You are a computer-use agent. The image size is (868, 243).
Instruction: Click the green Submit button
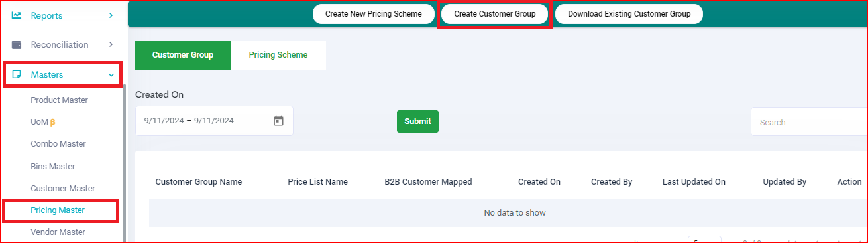pyautogui.click(x=417, y=121)
